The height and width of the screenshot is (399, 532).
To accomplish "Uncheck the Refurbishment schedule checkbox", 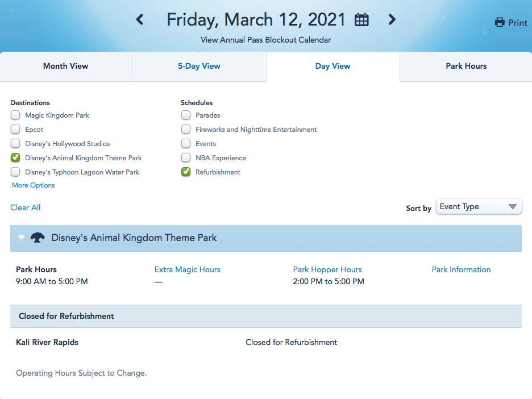I will pos(186,172).
